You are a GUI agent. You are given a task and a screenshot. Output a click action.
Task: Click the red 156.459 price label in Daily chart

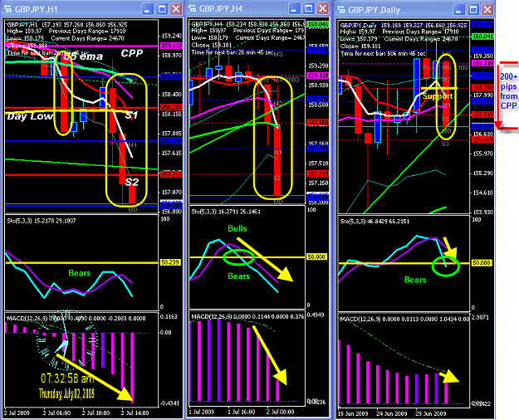[x=483, y=140]
